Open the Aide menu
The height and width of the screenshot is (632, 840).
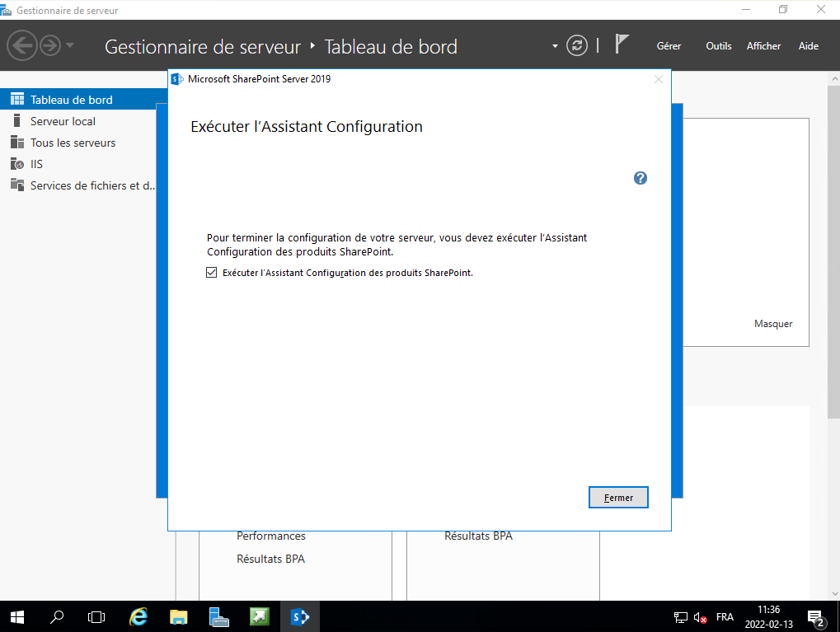809,46
